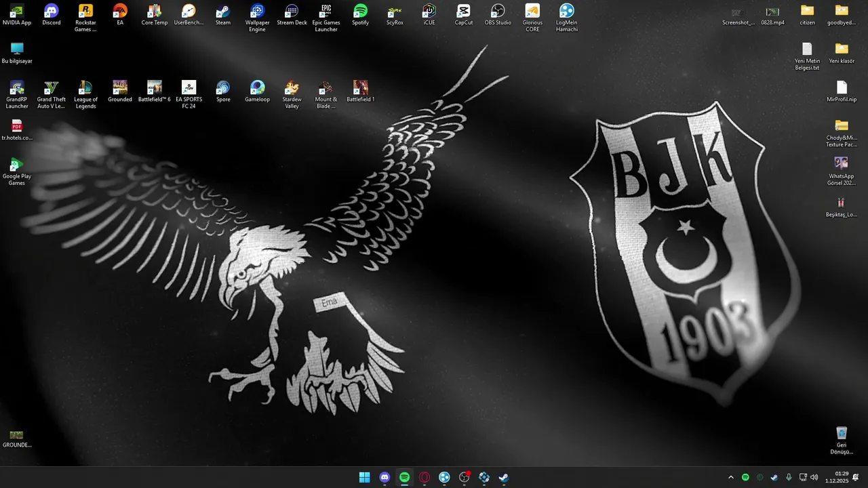
Task: Select the EA SPORTS FC 24 shortcut
Action: (189, 95)
